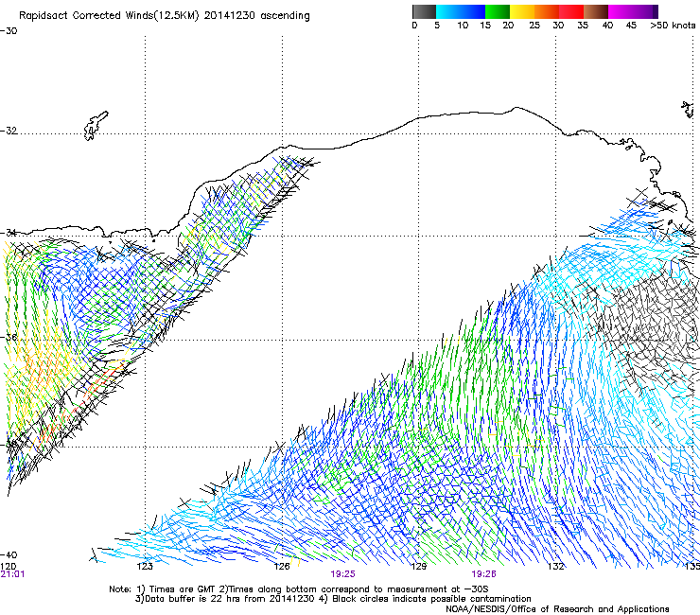Click latitude label '-40' on left axis
The width and height of the screenshot is (700, 615).
click(x=9, y=555)
